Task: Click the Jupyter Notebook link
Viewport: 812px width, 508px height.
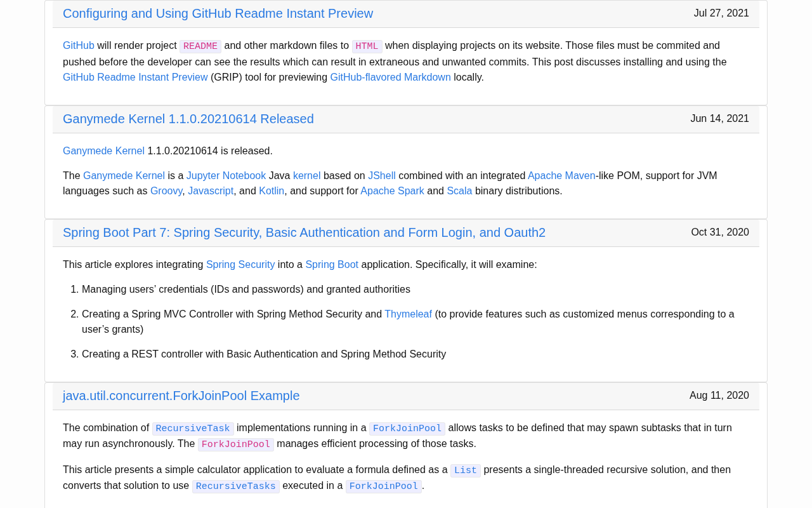Action: coord(226,176)
